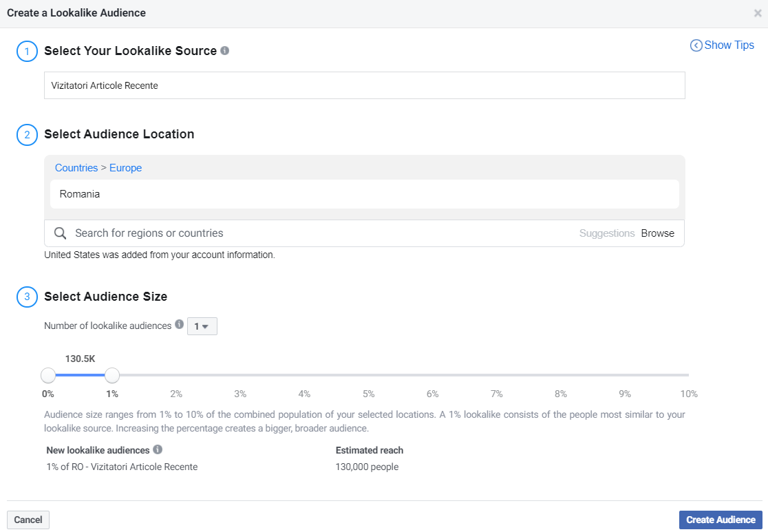Click the 7% label on the slider scale
Screen dimensions: 768x532
[x=497, y=394]
